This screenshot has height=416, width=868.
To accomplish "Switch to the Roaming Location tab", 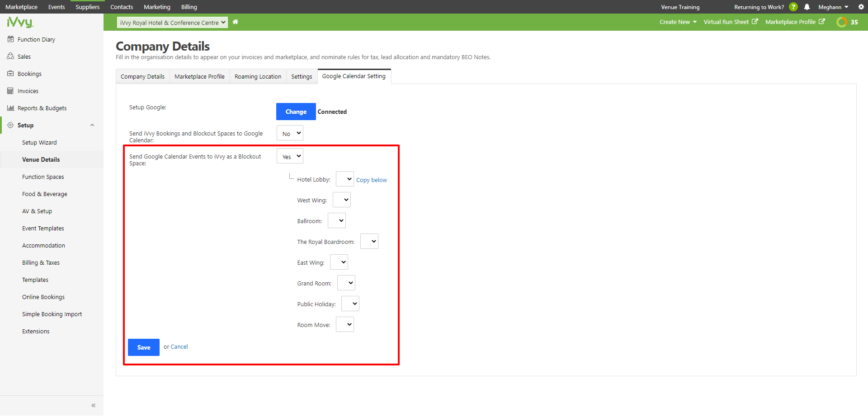I will coord(258,76).
